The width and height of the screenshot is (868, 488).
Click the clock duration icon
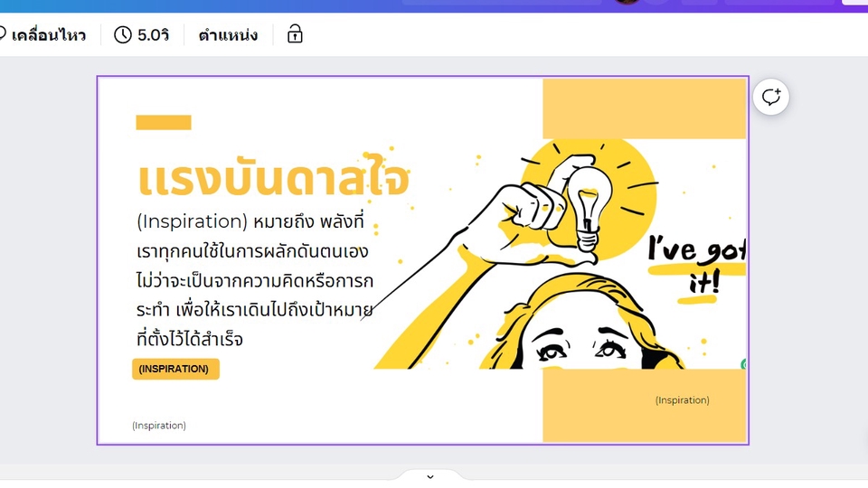122,35
